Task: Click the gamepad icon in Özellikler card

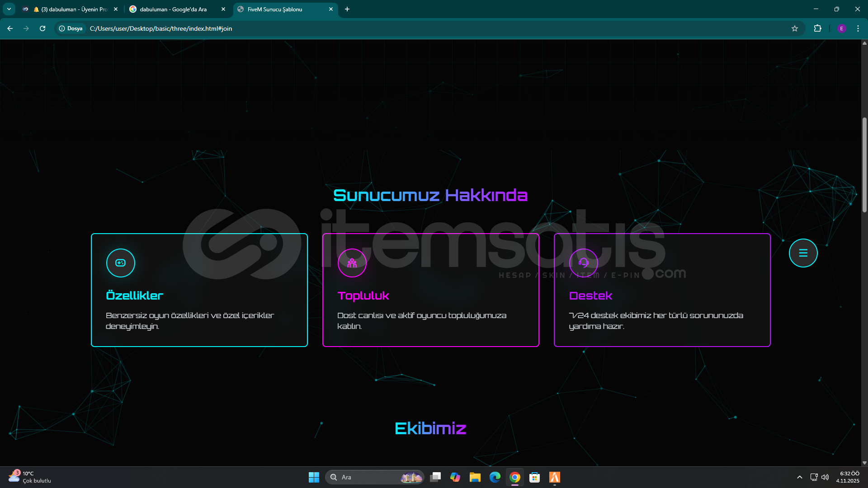Action: tap(120, 263)
